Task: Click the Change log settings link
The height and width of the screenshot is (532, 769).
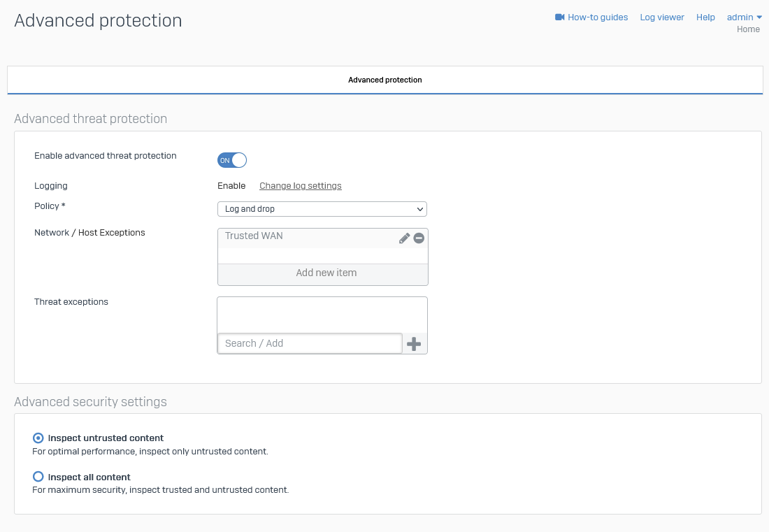Action: click(x=301, y=186)
